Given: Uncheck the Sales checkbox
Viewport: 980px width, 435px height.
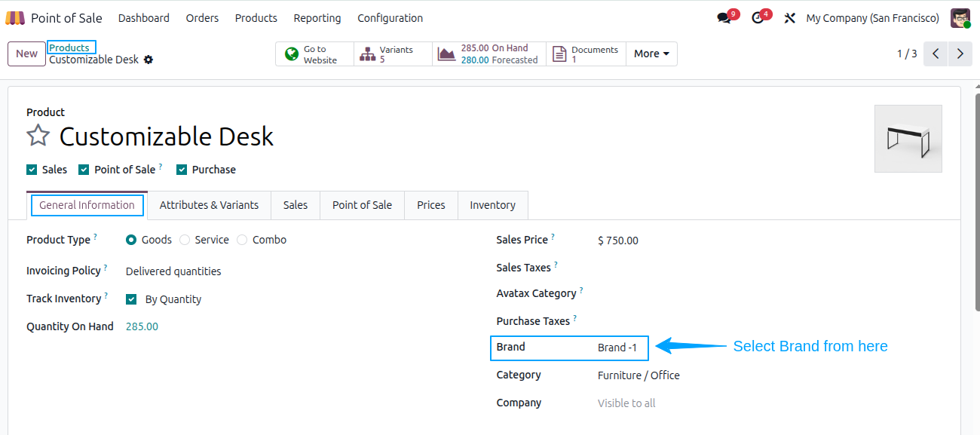Looking at the screenshot, I should (32, 170).
